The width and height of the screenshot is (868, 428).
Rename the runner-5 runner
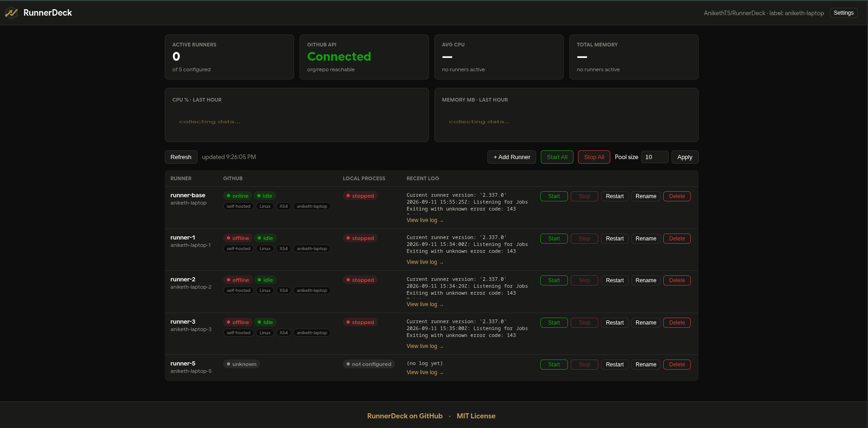(646, 365)
